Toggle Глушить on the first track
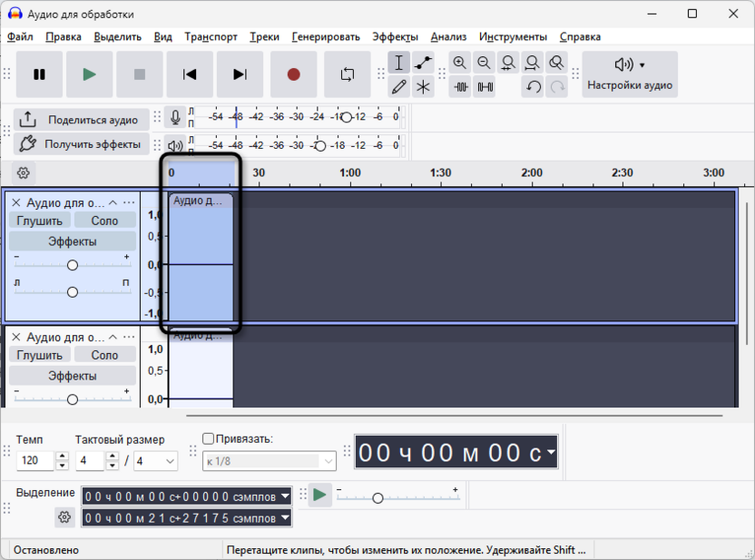 point(40,221)
